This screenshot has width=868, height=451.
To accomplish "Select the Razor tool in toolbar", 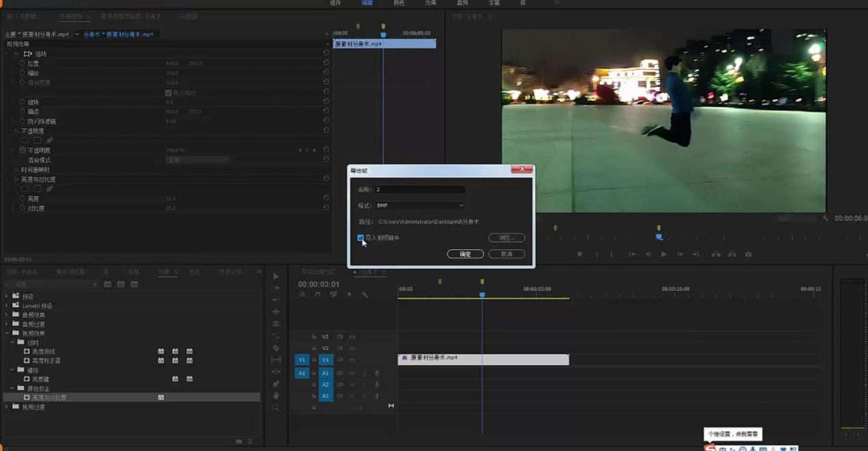I will pyautogui.click(x=276, y=348).
